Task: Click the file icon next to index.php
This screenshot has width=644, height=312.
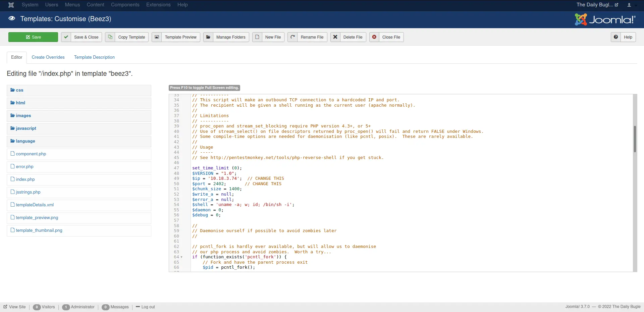Action: click(x=13, y=179)
